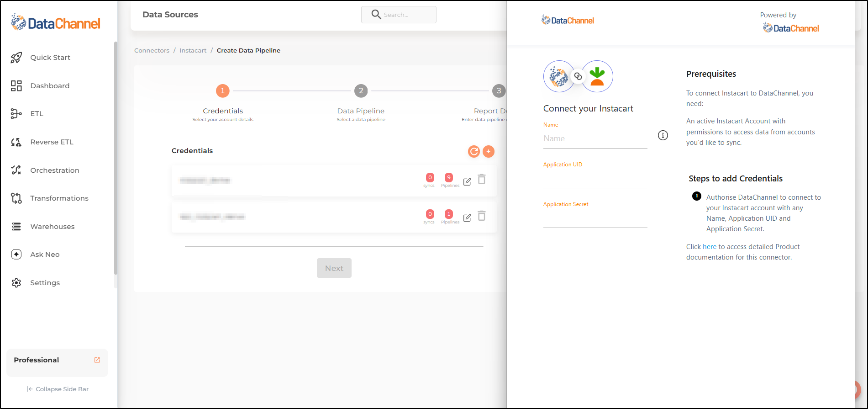Viewport: 868px width, 409px height.
Task: Click the Reverse ETL icon
Action: click(16, 142)
